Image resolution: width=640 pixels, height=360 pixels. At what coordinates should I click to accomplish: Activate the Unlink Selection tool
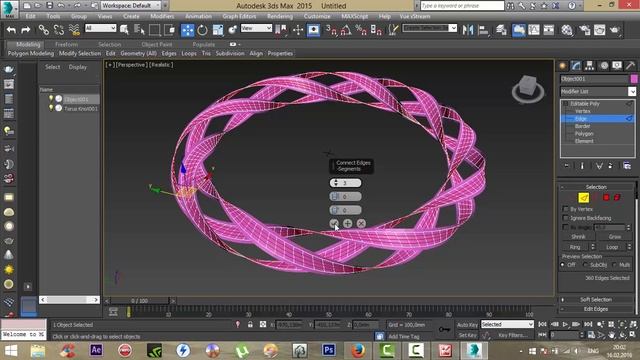coord(58,30)
